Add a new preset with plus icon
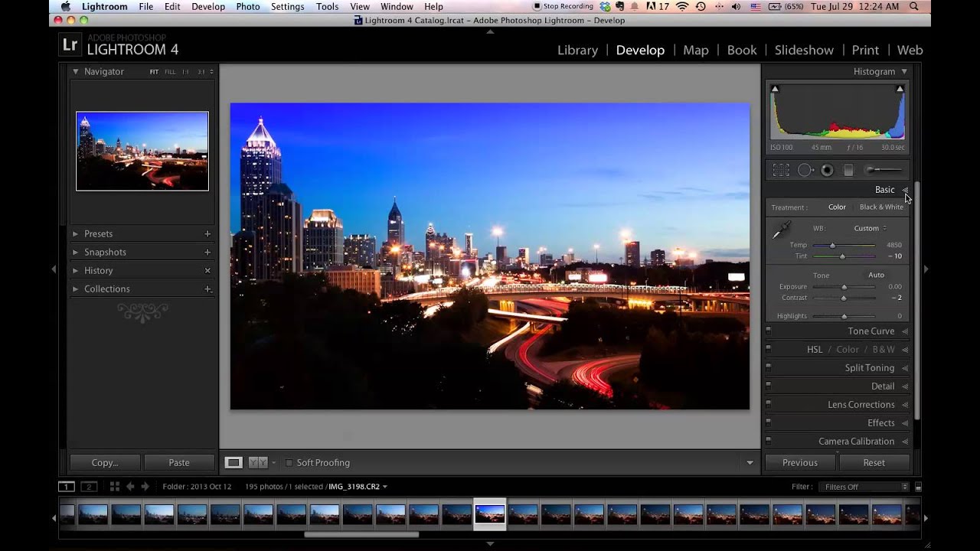This screenshot has width=980, height=551. coord(207,233)
